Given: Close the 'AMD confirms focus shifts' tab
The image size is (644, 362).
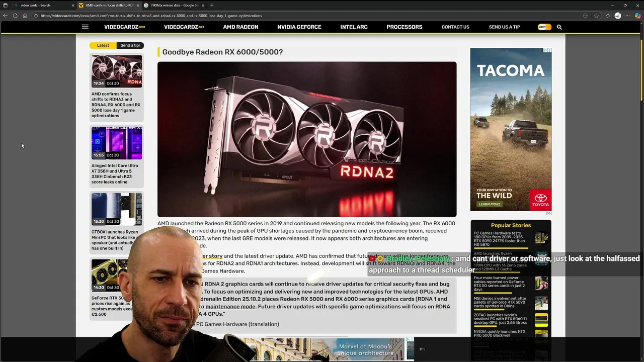Looking at the screenshot, I should 138,5.
